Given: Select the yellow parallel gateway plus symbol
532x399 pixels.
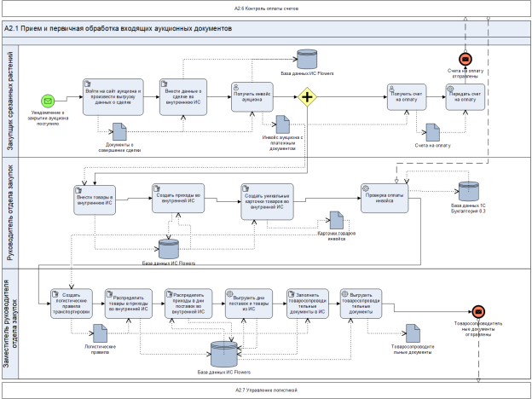Looking at the screenshot, I should 308,97.
